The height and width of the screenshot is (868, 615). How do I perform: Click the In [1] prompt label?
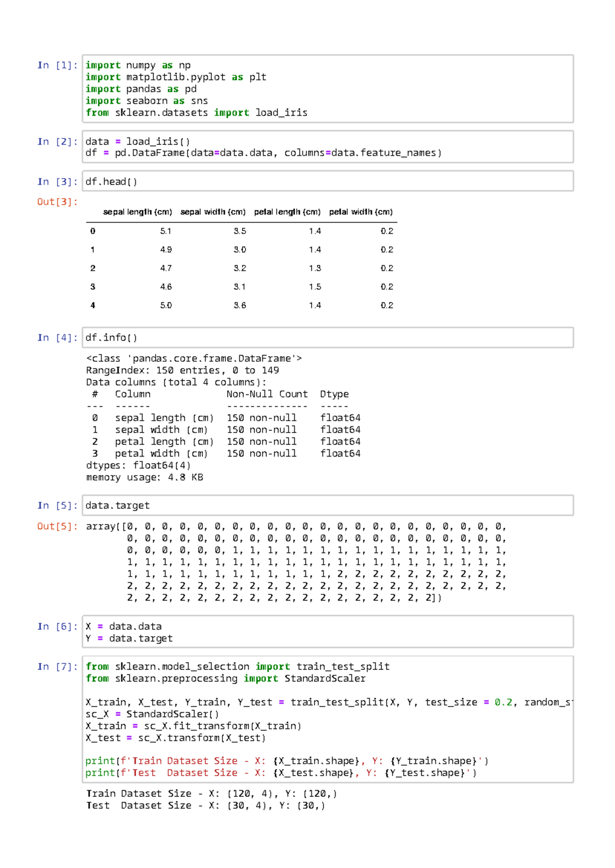pos(57,65)
